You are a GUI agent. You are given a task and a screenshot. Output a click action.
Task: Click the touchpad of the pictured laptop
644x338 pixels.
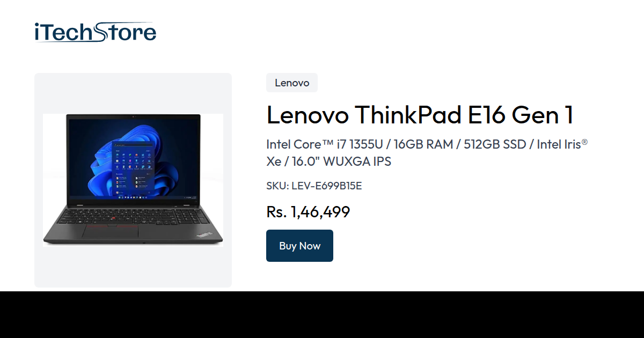click(x=110, y=232)
